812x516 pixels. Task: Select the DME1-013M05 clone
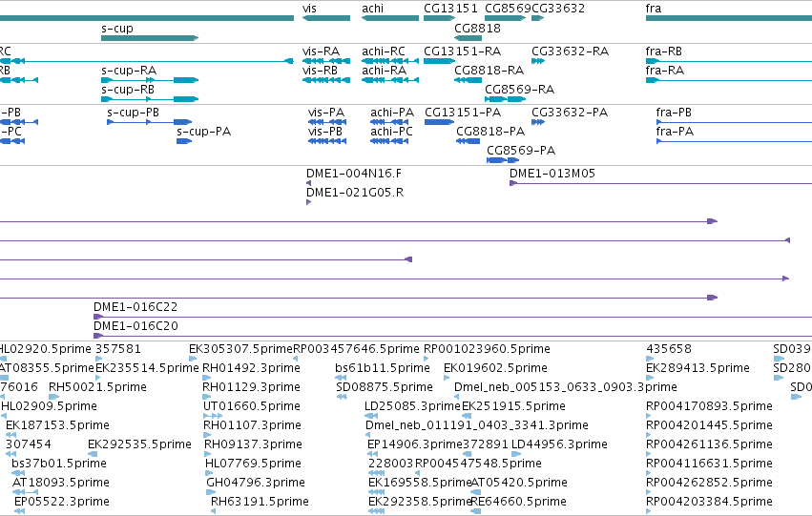pyautogui.click(x=661, y=183)
